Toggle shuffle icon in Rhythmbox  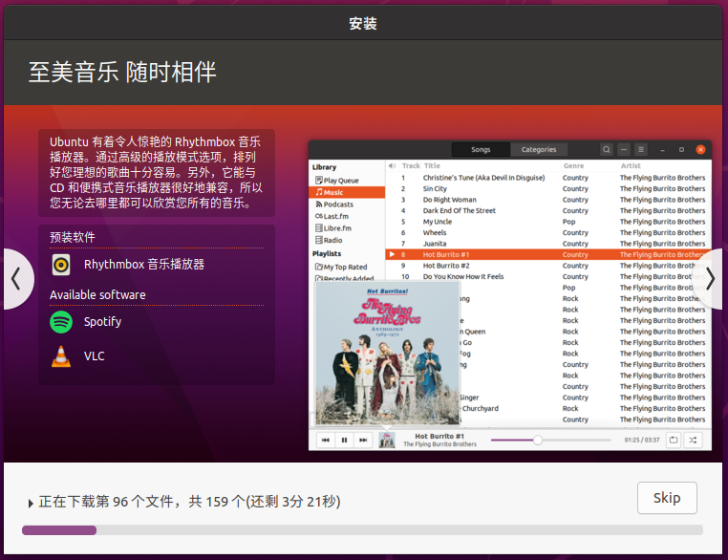coord(693,440)
